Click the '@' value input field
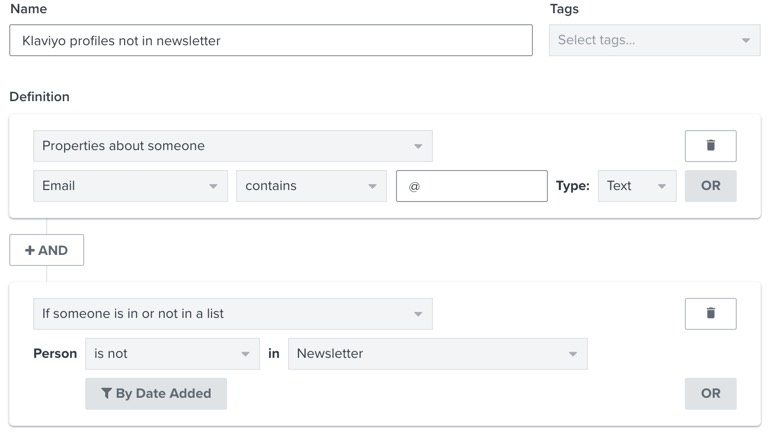 pos(471,186)
